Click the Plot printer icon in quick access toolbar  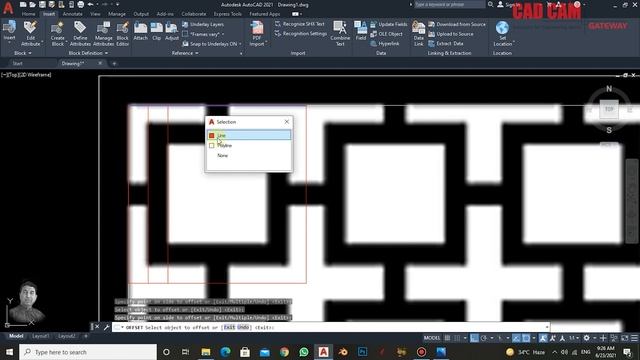81,4
